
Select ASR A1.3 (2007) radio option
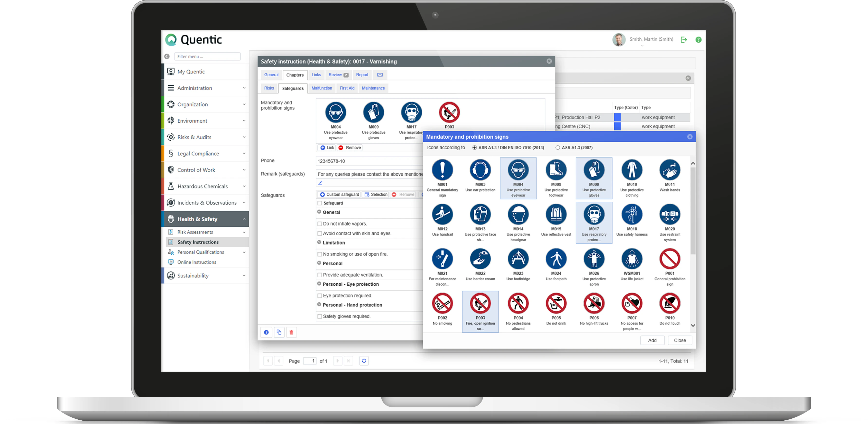(558, 147)
